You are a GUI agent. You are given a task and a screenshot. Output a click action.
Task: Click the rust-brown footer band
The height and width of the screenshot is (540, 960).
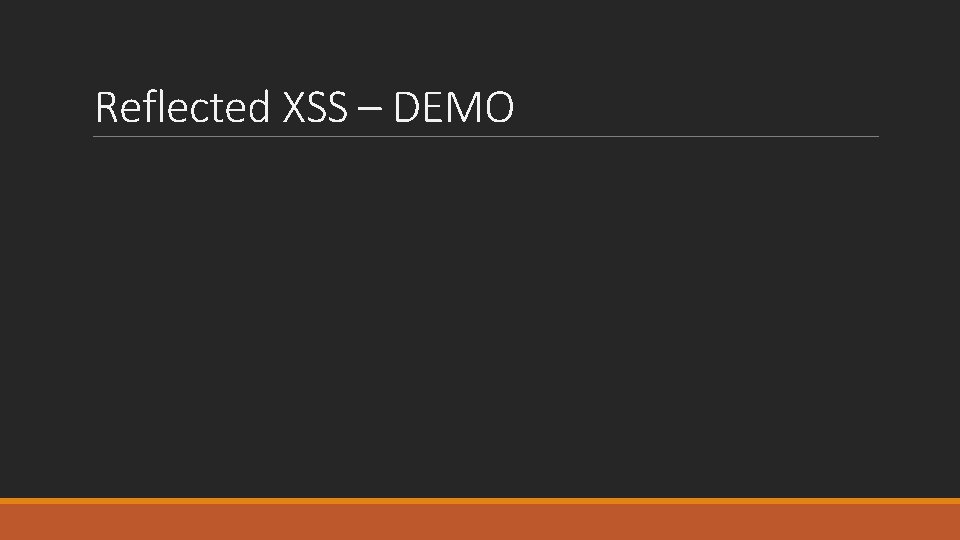pos(480,522)
